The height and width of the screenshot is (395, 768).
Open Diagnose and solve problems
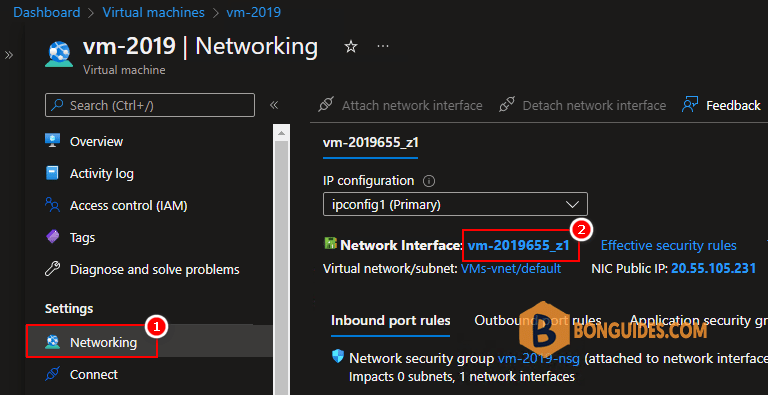[x=154, y=270]
